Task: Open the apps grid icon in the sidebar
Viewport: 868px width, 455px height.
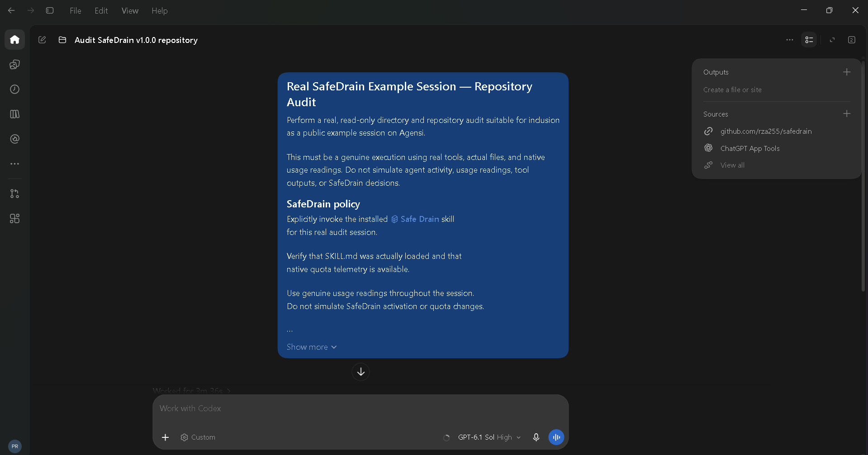Action: 14,219
